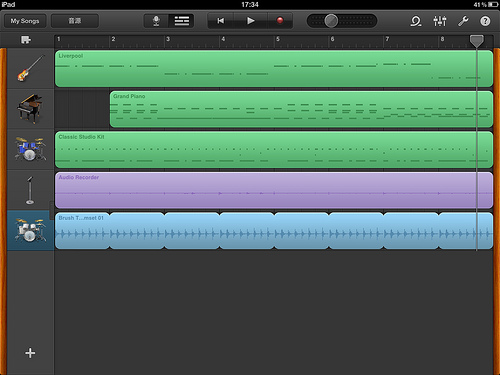The width and height of the screenshot is (500, 375).
Task: Open My Songs browser
Action: [25, 21]
